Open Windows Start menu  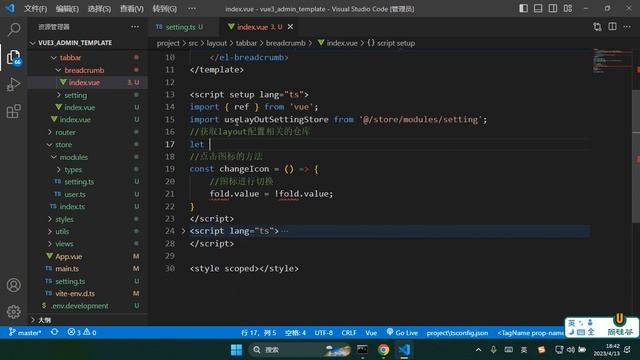(236, 350)
